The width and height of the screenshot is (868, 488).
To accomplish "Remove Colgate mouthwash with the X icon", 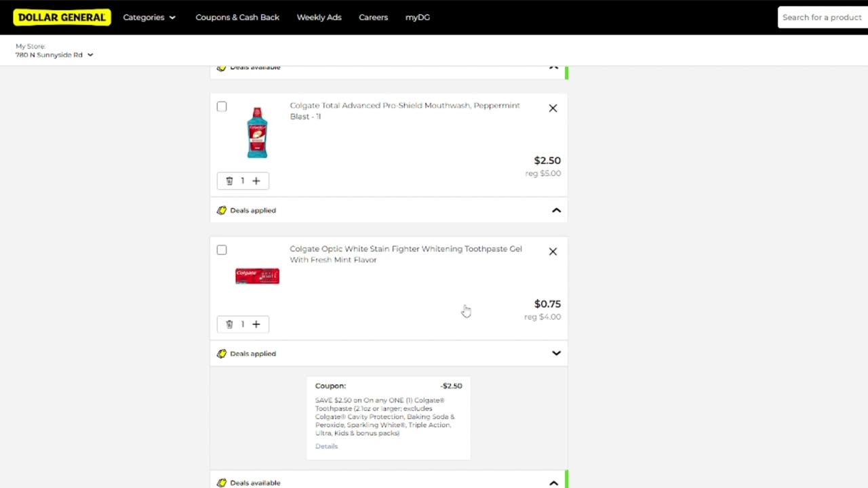I will pyautogui.click(x=553, y=108).
